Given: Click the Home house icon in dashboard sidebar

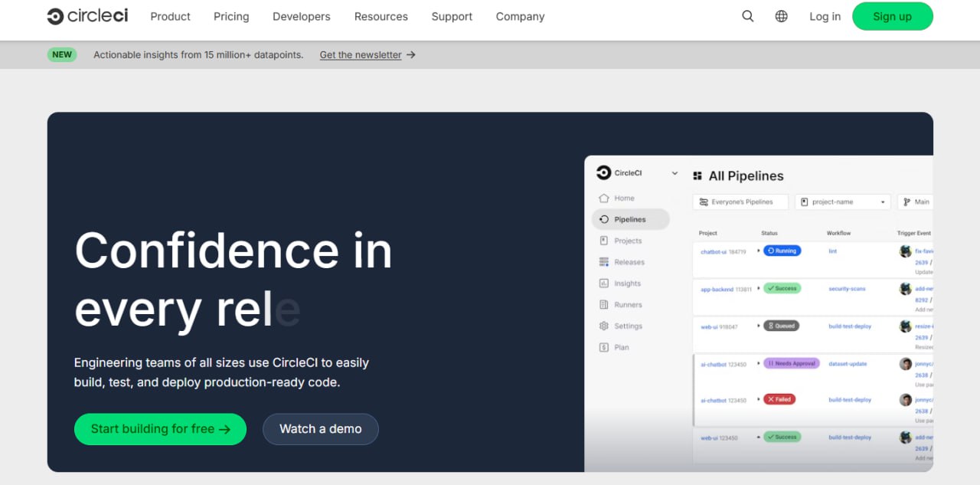Looking at the screenshot, I should coord(604,198).
